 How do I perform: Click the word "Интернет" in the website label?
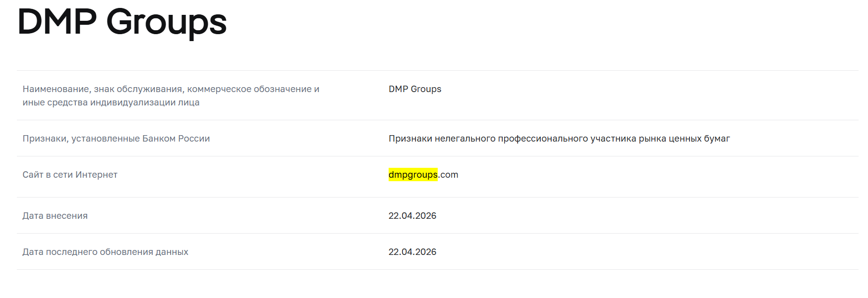coord(96,175)
